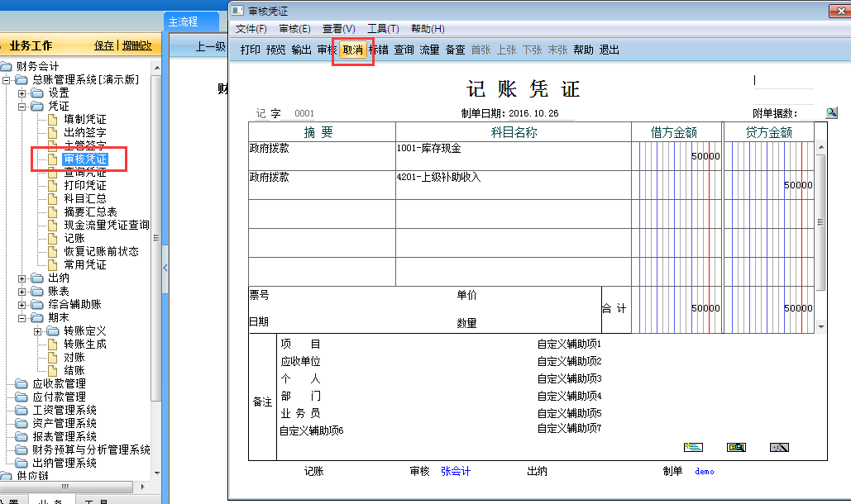Select the 预览 preview toolbar icon
Screen dimensions: 851x504
pyautogui.click(x=275, y=49)
